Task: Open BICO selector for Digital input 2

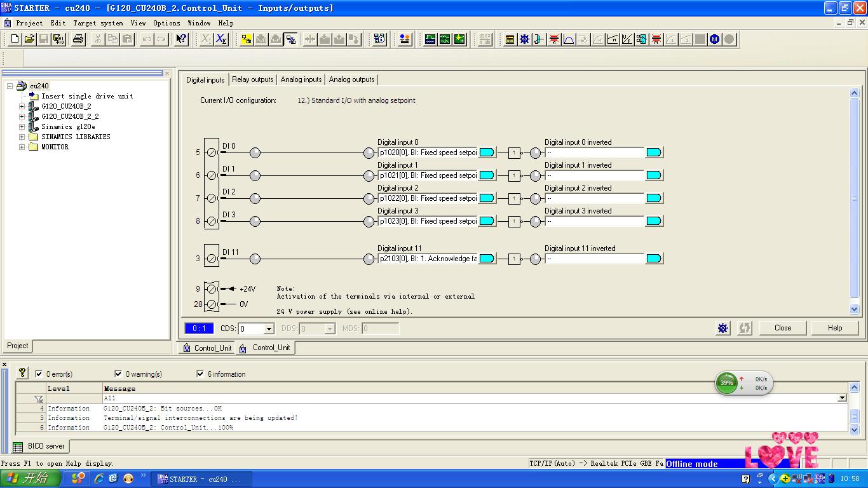Action: point(487,198)
